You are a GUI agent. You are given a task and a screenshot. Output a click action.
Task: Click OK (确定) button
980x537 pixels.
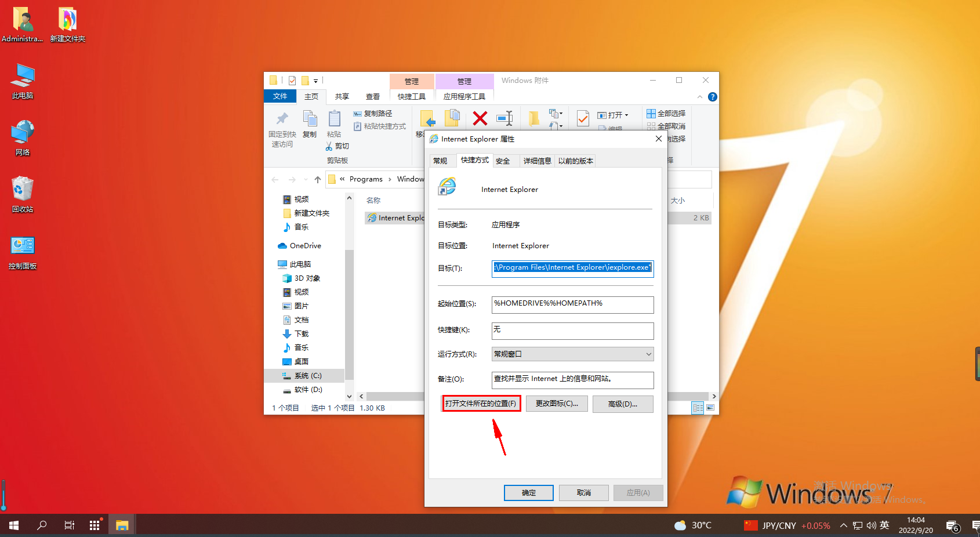tap(529, 493)
